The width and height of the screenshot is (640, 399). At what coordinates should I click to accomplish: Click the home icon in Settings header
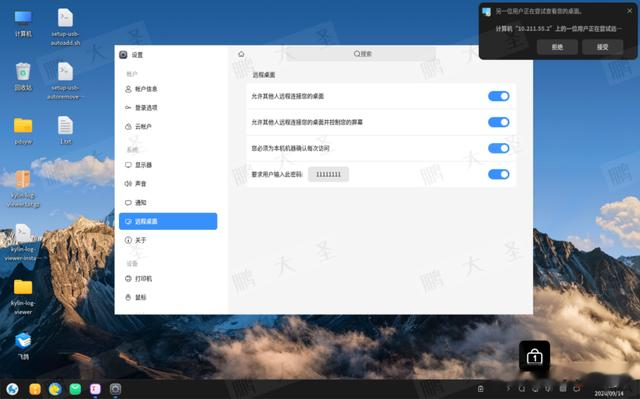(241, 54)
